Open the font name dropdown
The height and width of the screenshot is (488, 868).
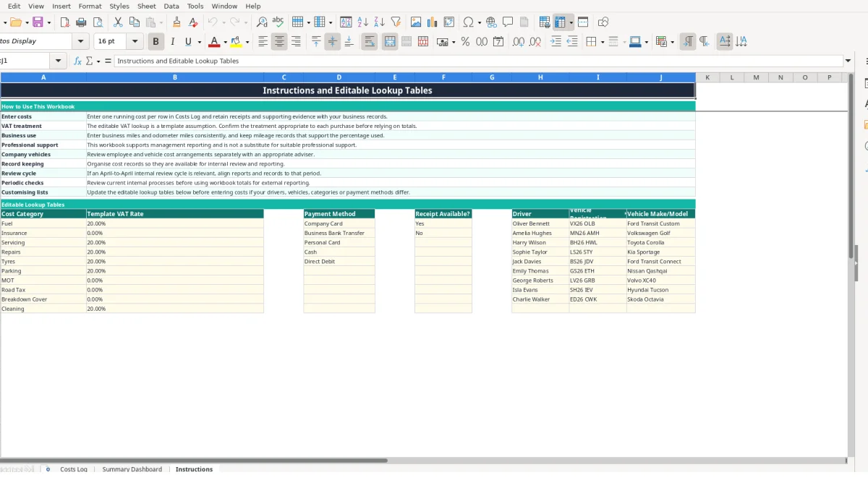pyautogui.click(x=80, y=42)
